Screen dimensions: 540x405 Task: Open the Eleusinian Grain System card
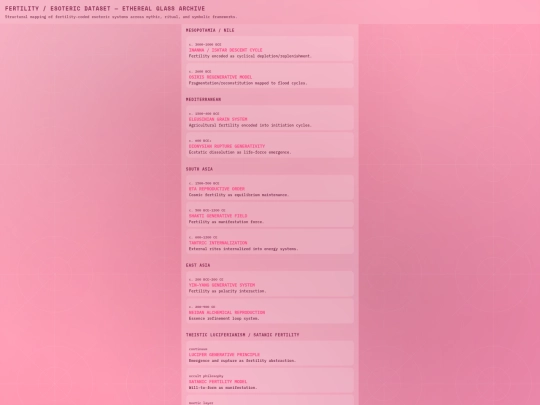point(270,118)
